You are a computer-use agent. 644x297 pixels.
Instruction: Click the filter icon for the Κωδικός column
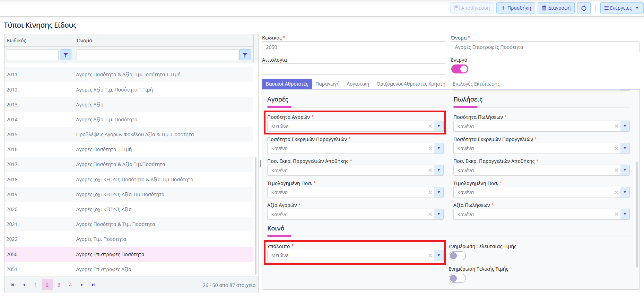pos(66,55)
